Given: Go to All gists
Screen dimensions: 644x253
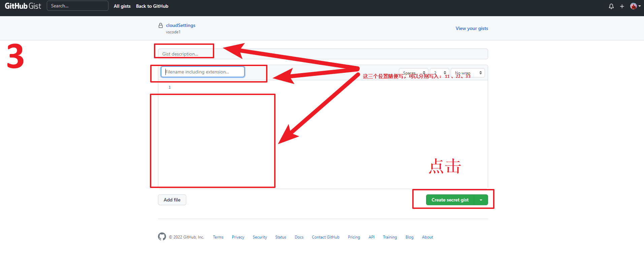Looking at the screenshot, I should pyautogui.click(x=122, y=6).
